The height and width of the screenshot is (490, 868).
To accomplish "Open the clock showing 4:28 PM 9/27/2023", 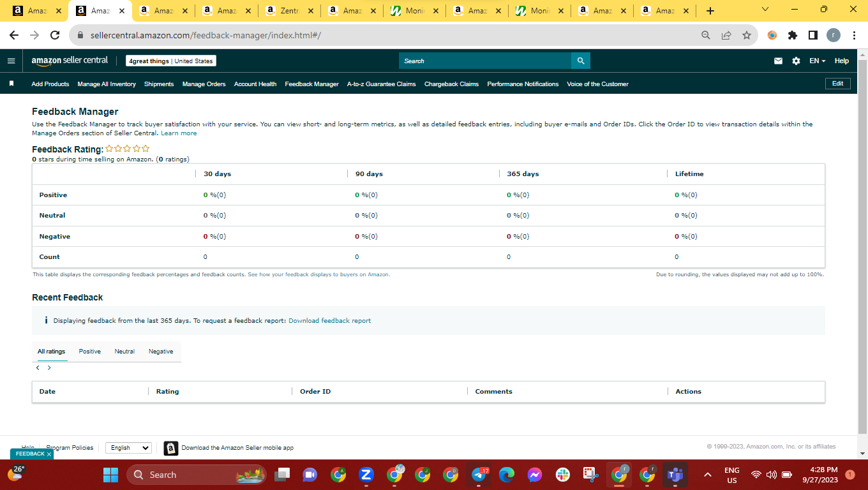I will 820,475.
